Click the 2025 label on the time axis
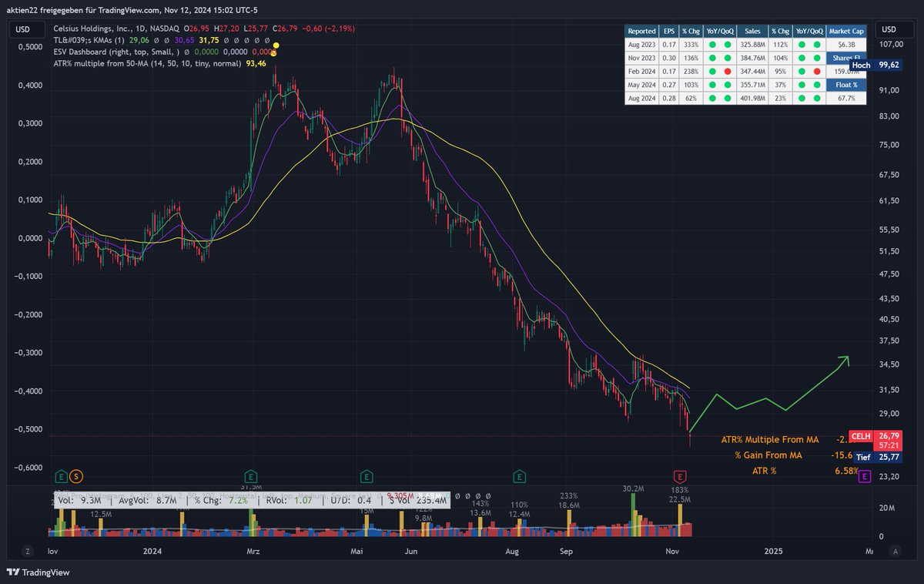 [x=773, y=552]
